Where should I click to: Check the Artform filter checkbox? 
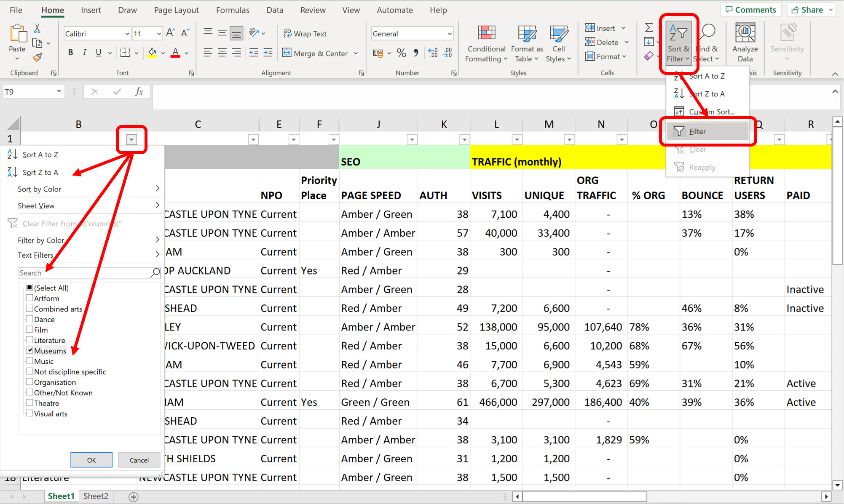(x=29, y=298)
